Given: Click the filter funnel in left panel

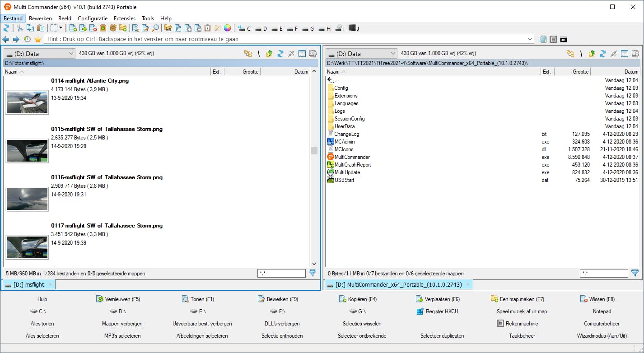Looking at the screenshot, I should pos(313,273).
